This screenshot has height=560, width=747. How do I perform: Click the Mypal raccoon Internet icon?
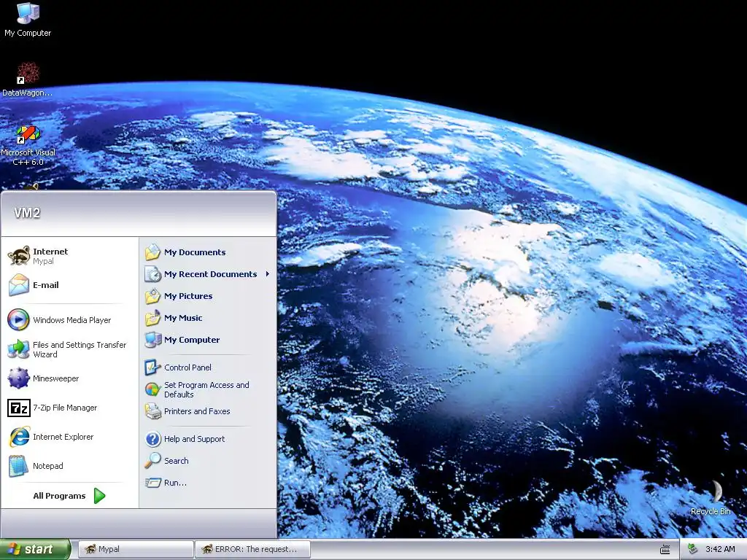coord(18,256)
